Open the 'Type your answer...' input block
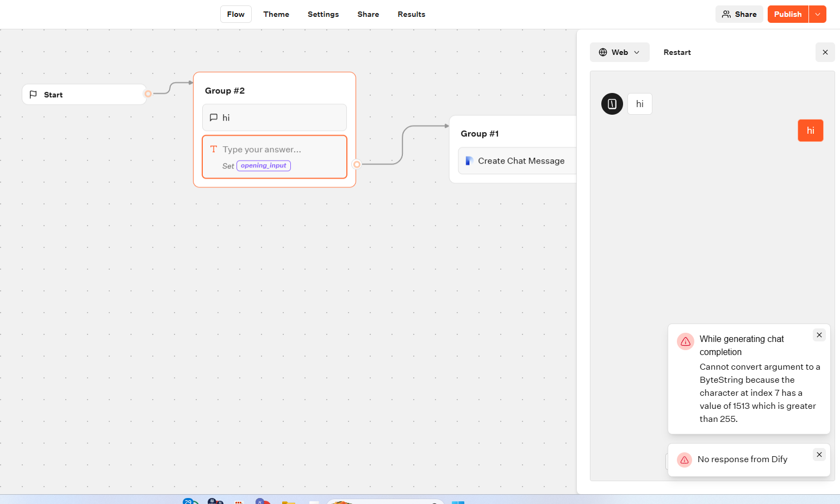840x504 pixels. coord(275,157)
